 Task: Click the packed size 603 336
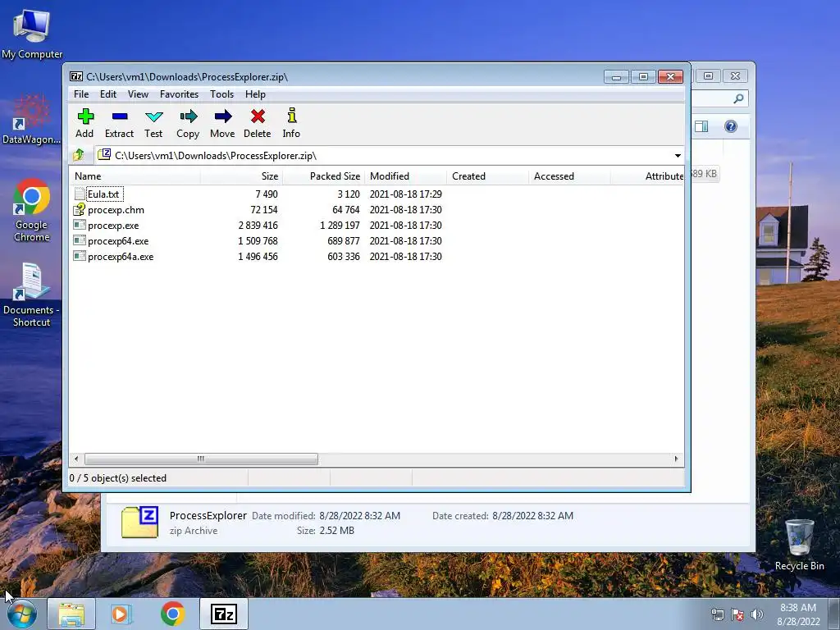pyautogui.click(x=344, y=257)
